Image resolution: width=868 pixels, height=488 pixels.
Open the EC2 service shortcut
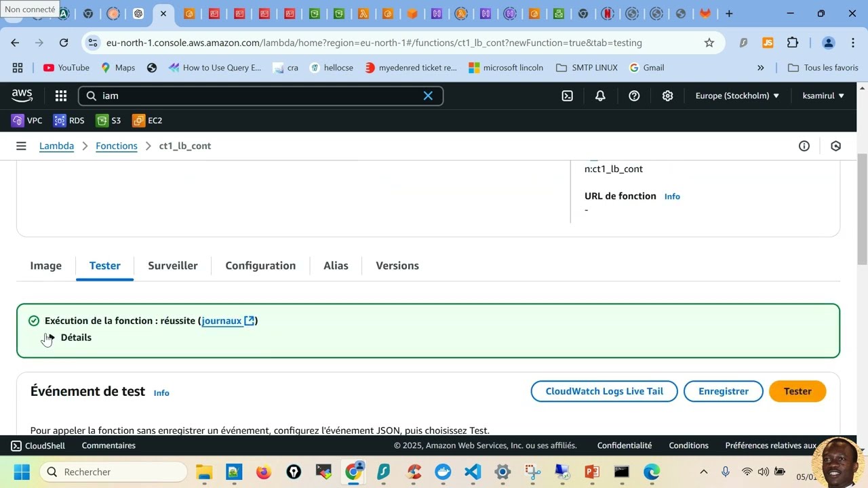pyautogui.click(x=147, y=121)
